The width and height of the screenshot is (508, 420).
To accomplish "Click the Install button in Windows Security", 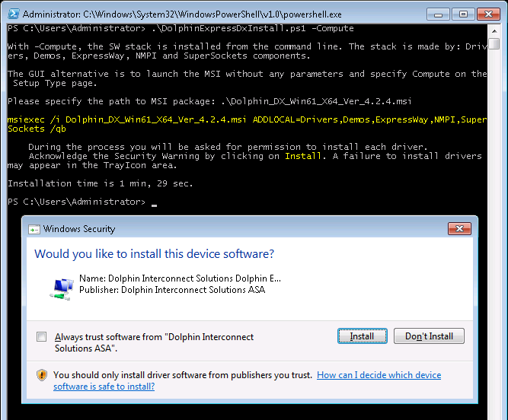I will coord(363,336).
